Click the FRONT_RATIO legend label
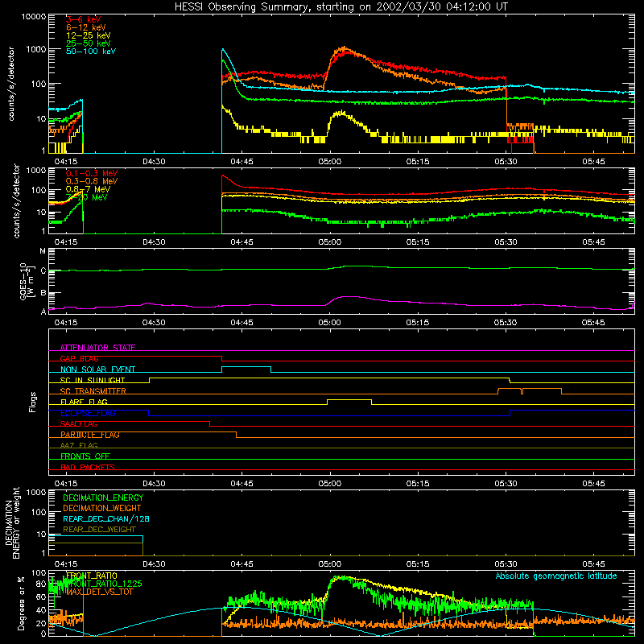644x644 pixels. click(92, 576)
